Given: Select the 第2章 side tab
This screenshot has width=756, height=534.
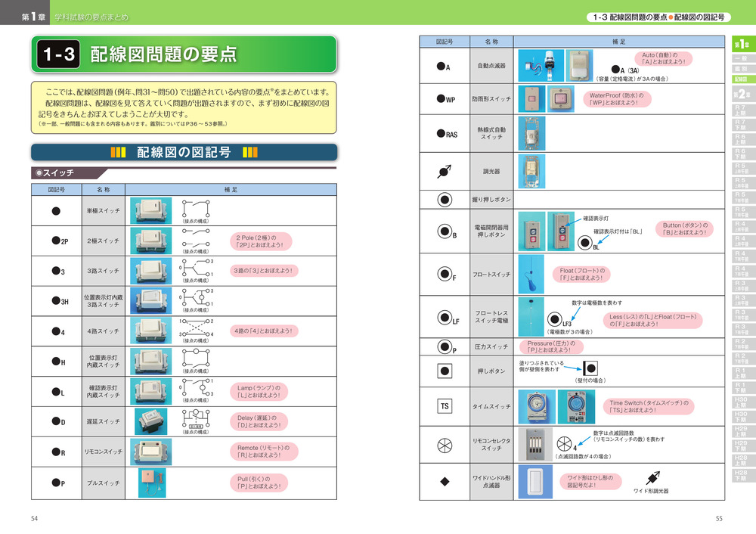Looking at the screenshot, I should coord(742,95).
